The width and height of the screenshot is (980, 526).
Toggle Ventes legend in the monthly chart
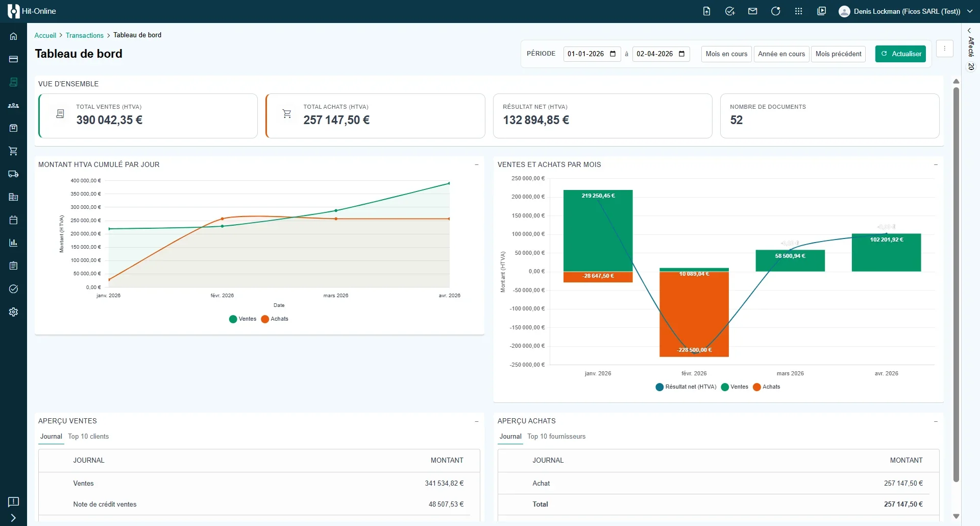734,387
